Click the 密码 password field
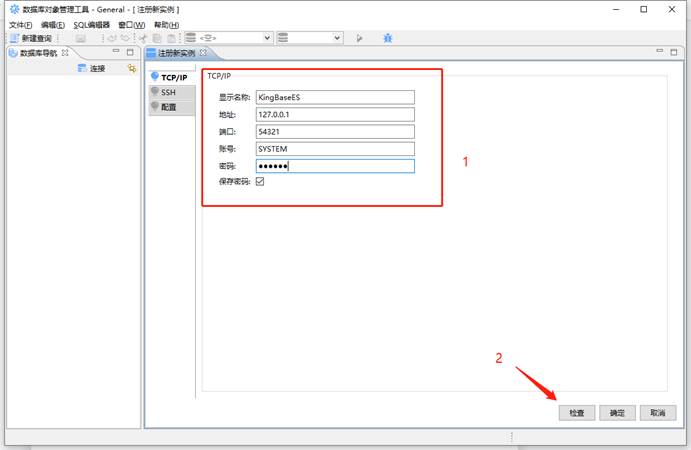This screenshot has width=691, height=450. [x=335, y=166]
